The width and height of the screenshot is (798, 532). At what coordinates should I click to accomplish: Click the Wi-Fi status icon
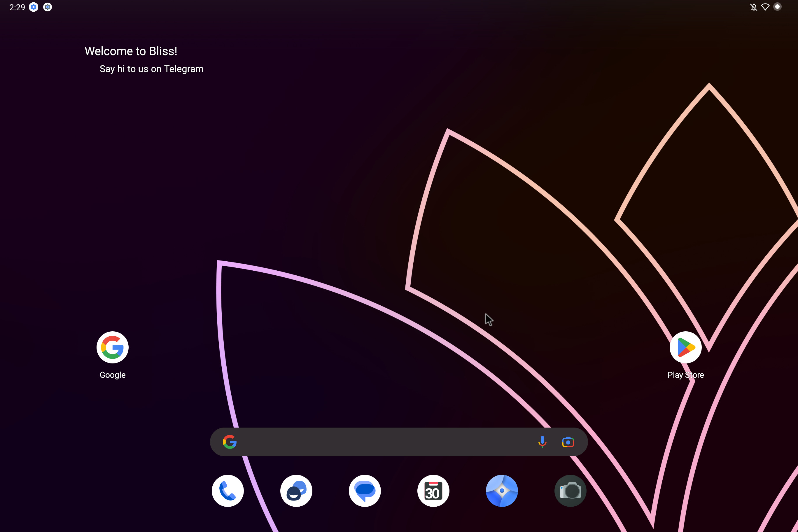coord(765,7)
